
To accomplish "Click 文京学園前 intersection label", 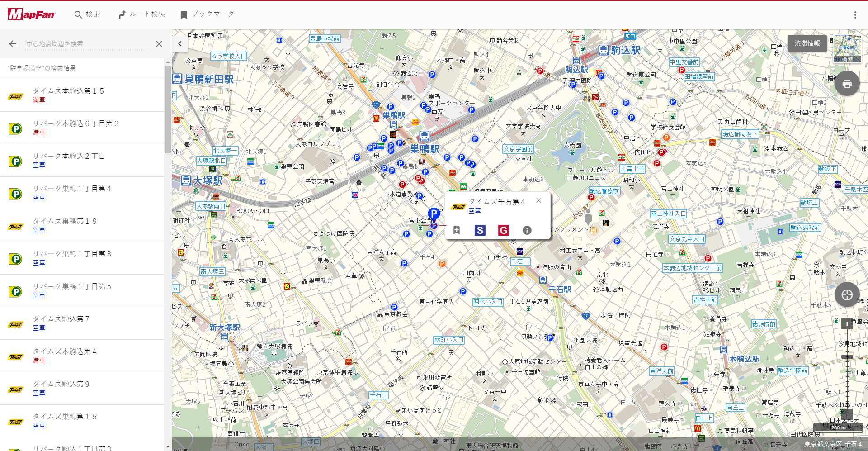I will [x=518, y=149].
